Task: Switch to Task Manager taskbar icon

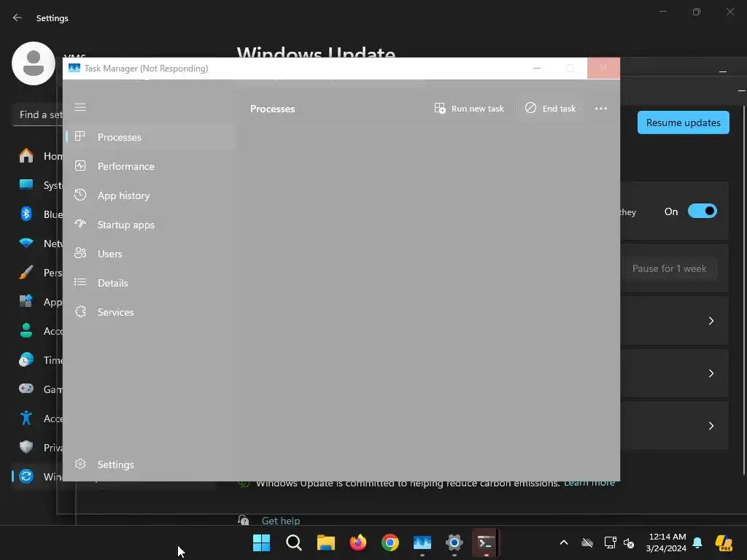Action: tap(422, 542)
